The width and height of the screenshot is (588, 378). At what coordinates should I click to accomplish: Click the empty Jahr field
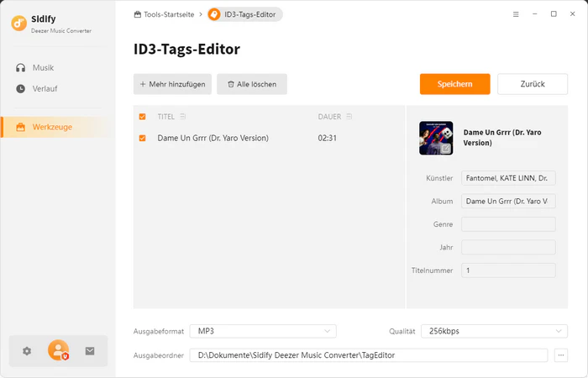508,248
